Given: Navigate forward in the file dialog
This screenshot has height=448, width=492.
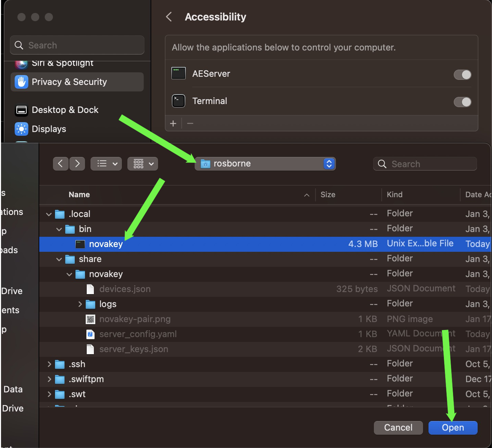Looking at the screenshot, I should click(77, 164).
